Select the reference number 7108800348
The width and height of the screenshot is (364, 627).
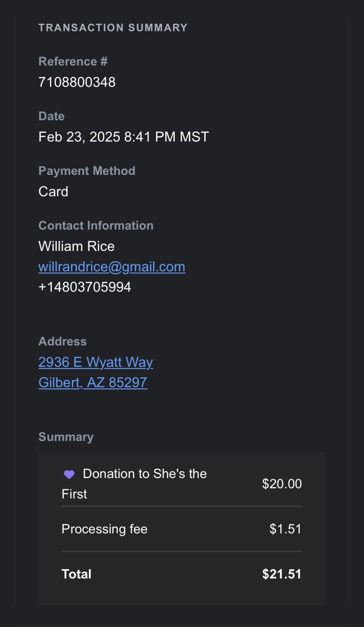pyautogui.click(x=77, y=82)
